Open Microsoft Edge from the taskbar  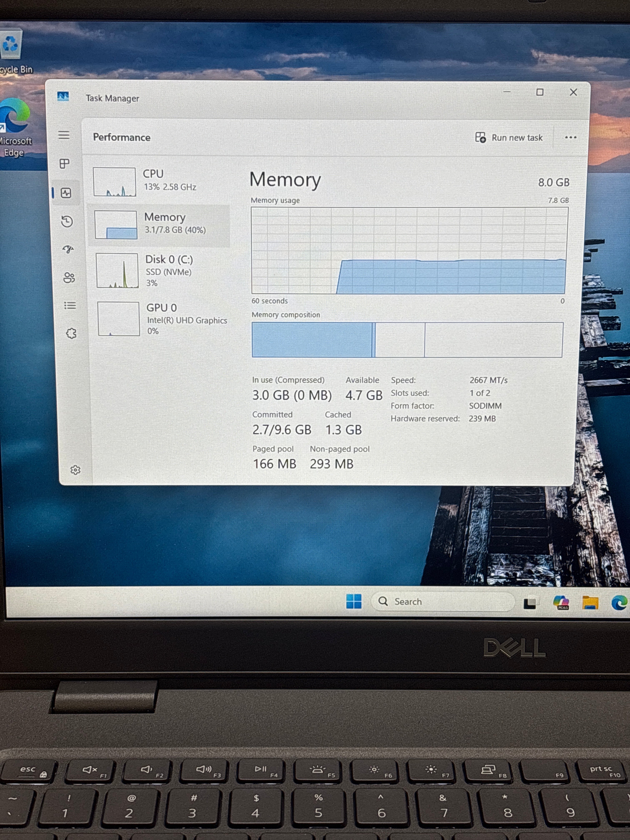tap(619, 603)
